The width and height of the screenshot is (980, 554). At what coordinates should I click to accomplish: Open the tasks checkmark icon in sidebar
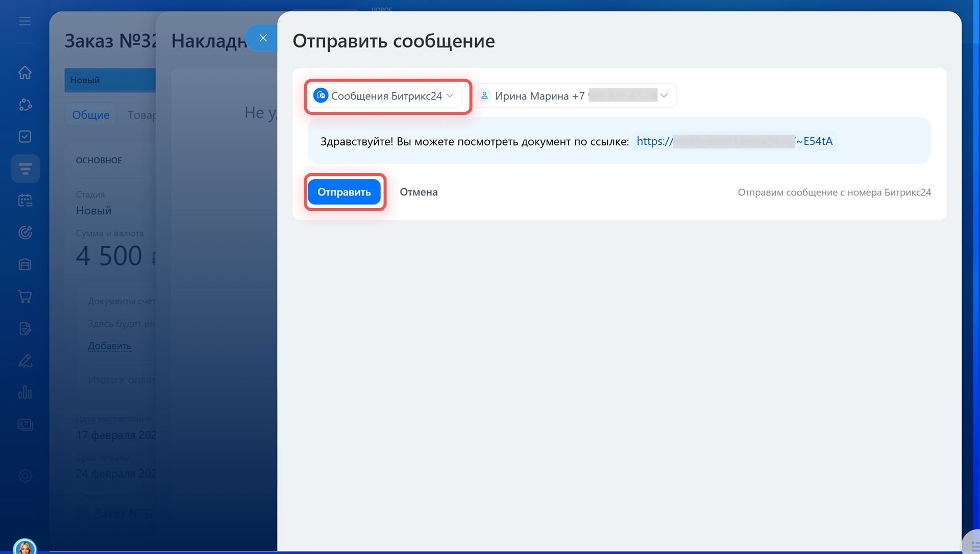click(x=25, y=137)
